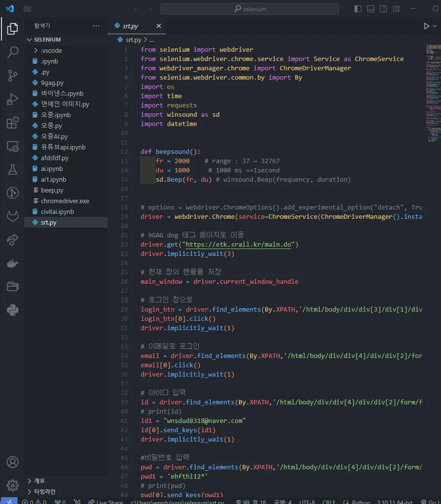This screenshot has height=504, width=441.
Task: Open the Search view in activity bar
Action: point(13,52)
